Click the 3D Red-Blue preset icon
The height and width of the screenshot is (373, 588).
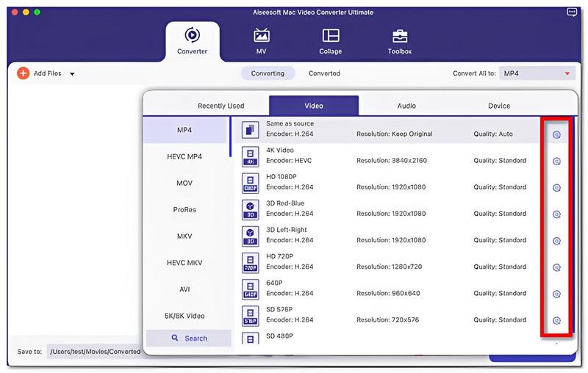(250, 210)
